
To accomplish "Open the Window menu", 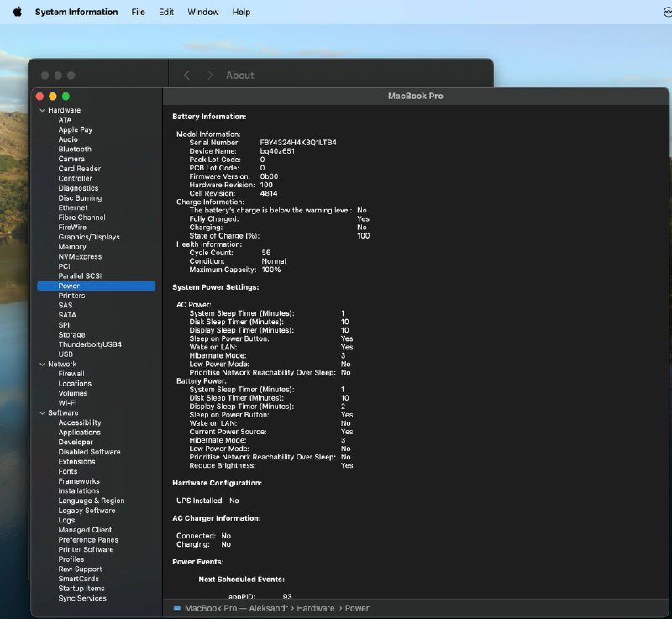I will coord(203,12).
